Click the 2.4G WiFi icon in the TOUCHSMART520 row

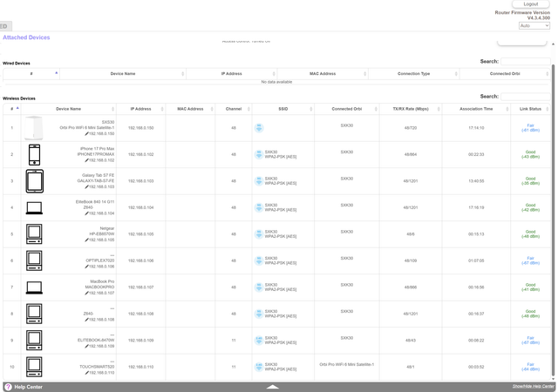pos(259,367)
